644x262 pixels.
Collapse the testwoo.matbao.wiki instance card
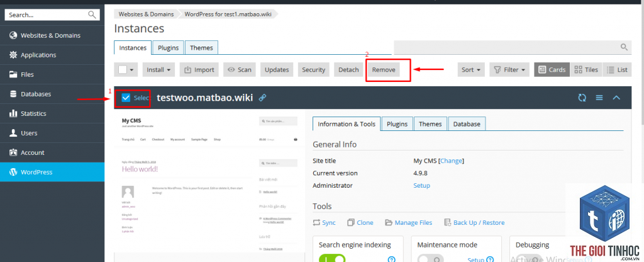616,98
